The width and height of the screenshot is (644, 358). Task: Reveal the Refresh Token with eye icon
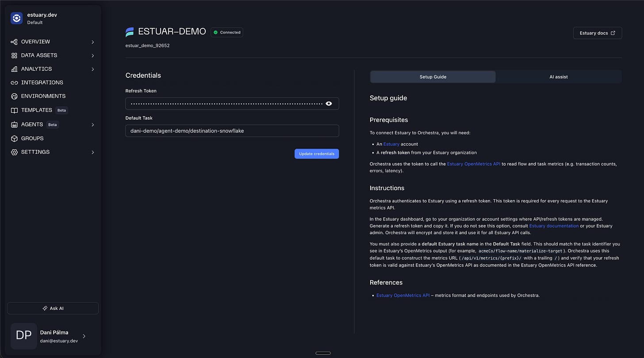coord(329,103)
